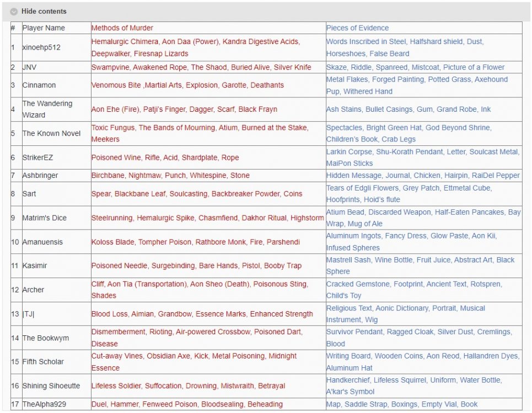Viewport: 532px width, 413px height.
Task: Click player name StrikerEZ
Action: (x=37, y=157)
